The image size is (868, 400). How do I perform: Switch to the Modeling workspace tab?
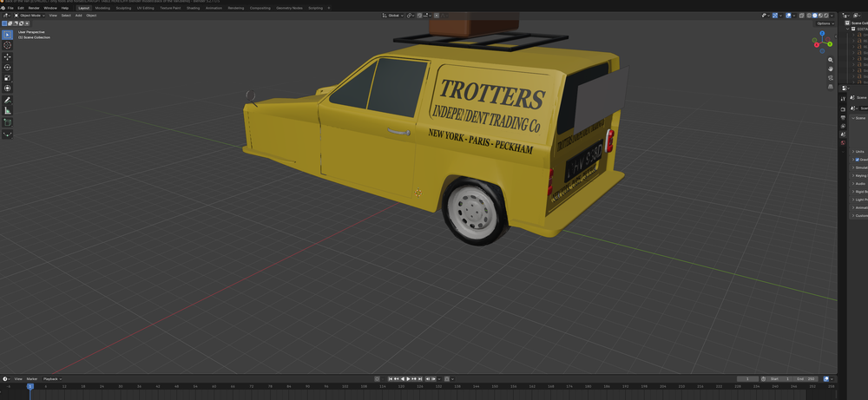pyautogui.click(x=102, y=9)
